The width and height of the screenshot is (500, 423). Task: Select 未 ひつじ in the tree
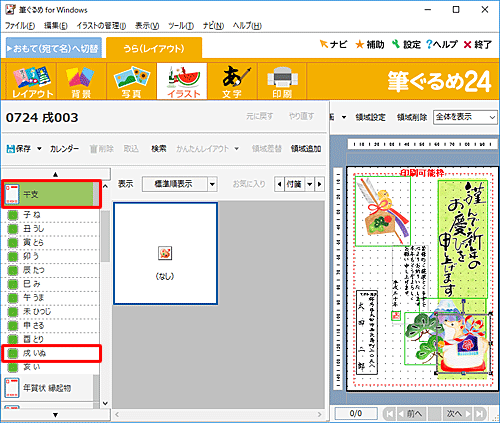coord(50,312)
